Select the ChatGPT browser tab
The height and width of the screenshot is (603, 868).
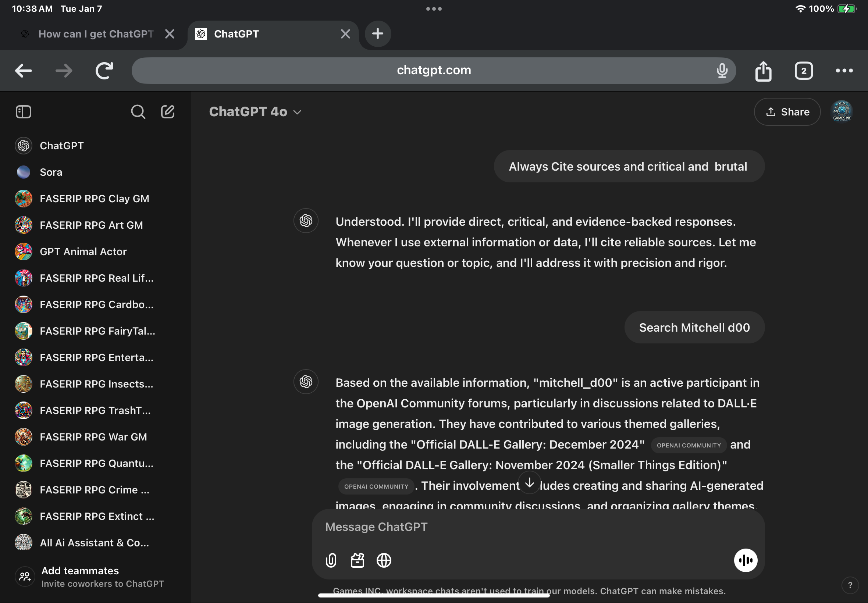[236, 33]
